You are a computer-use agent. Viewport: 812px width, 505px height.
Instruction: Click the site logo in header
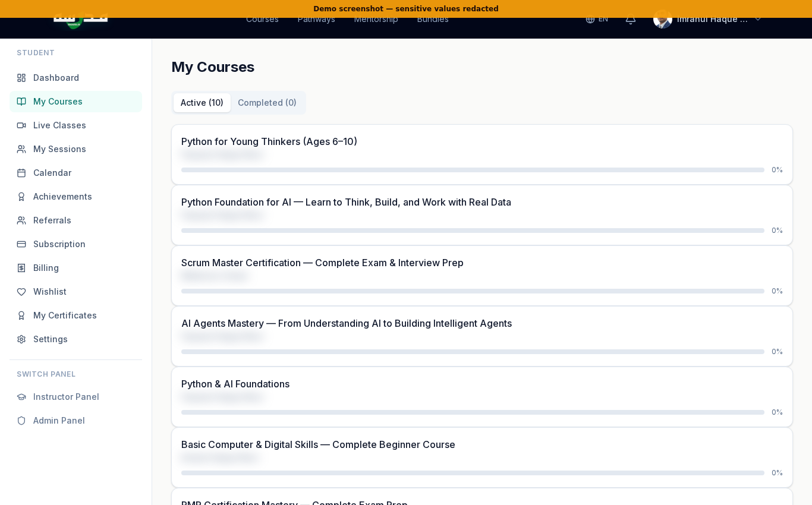80,20
